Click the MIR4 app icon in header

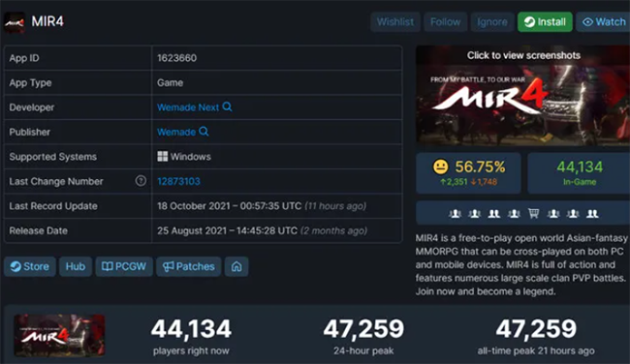pos(15,22)
